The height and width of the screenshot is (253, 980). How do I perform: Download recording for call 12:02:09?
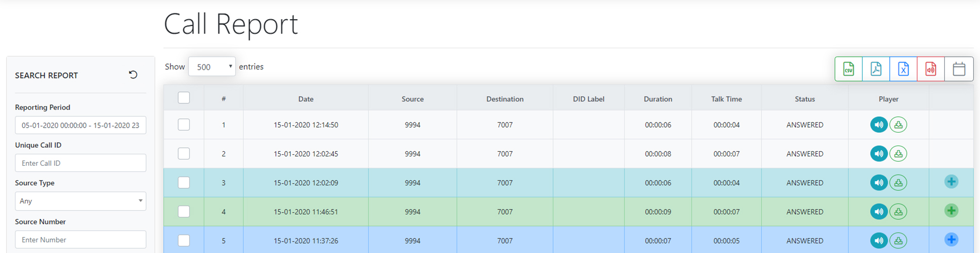[x=898, y=182]
